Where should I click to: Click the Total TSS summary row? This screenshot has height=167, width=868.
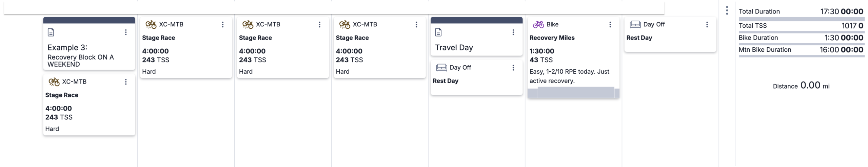coord(801,26)
